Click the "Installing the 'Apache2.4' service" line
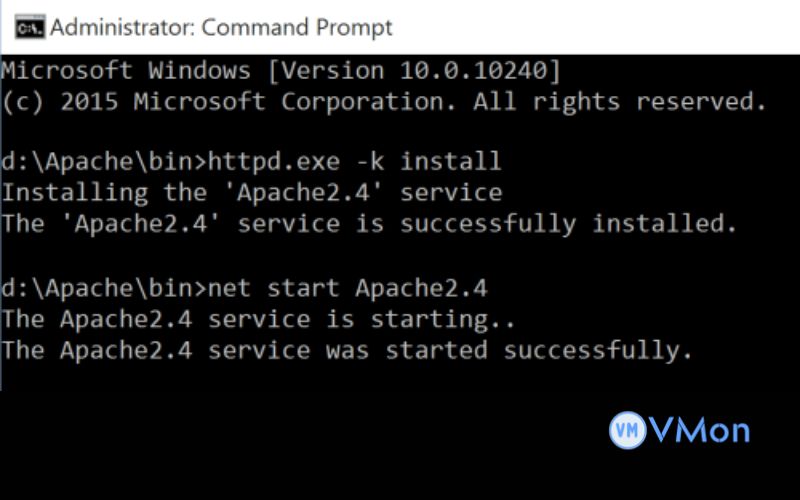 pos(252,192)
